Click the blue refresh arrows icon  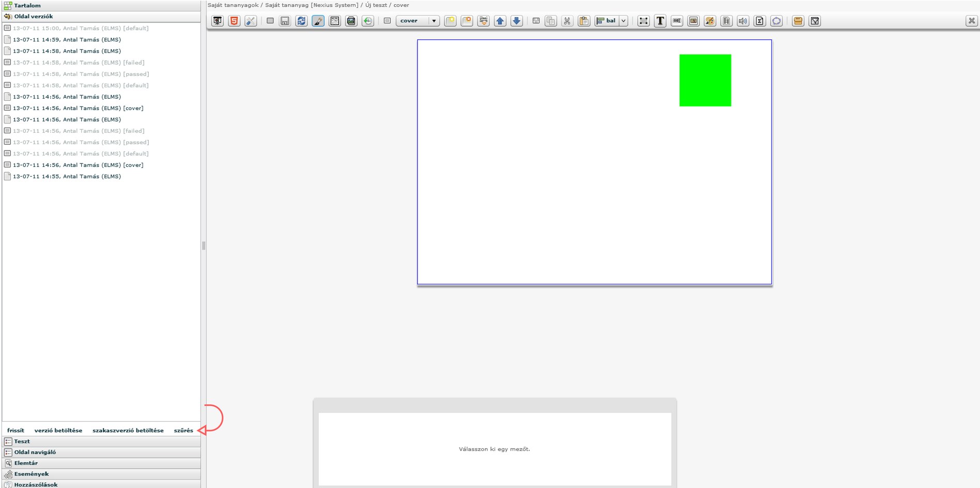tap(301, 21)
